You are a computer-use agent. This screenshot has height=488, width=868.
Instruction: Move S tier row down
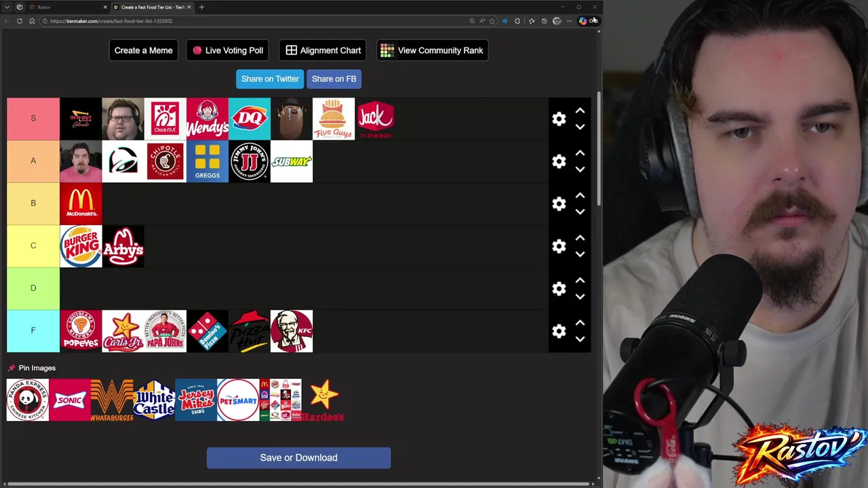point(580,127)
